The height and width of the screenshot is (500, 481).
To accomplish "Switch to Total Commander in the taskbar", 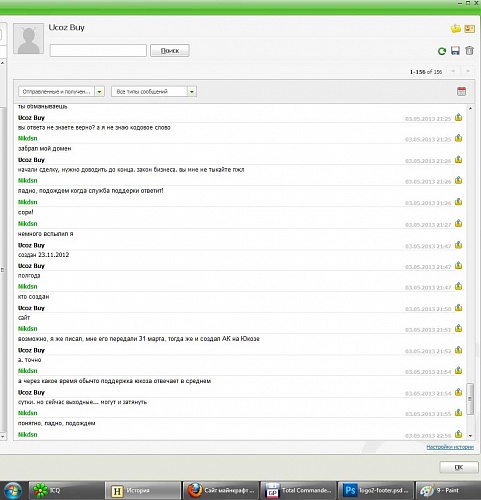I will [x=298, y=490].
